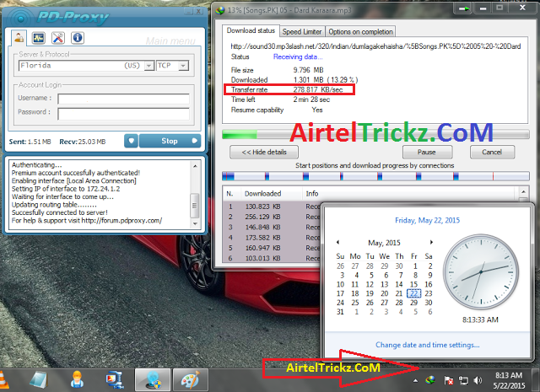Screen dimensions: 540x392
Task: Click the download window title icon
Action: tap(220, 10)
